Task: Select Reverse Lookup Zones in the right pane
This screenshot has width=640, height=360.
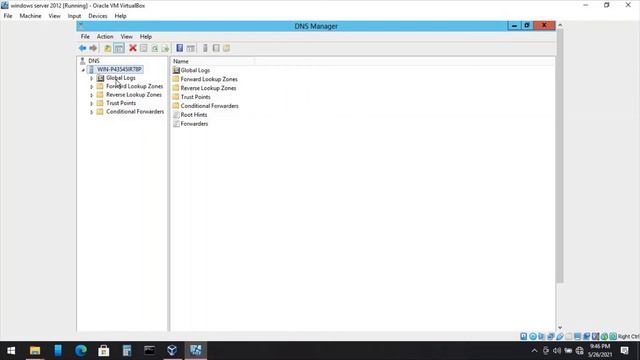Action: [208, 88]
